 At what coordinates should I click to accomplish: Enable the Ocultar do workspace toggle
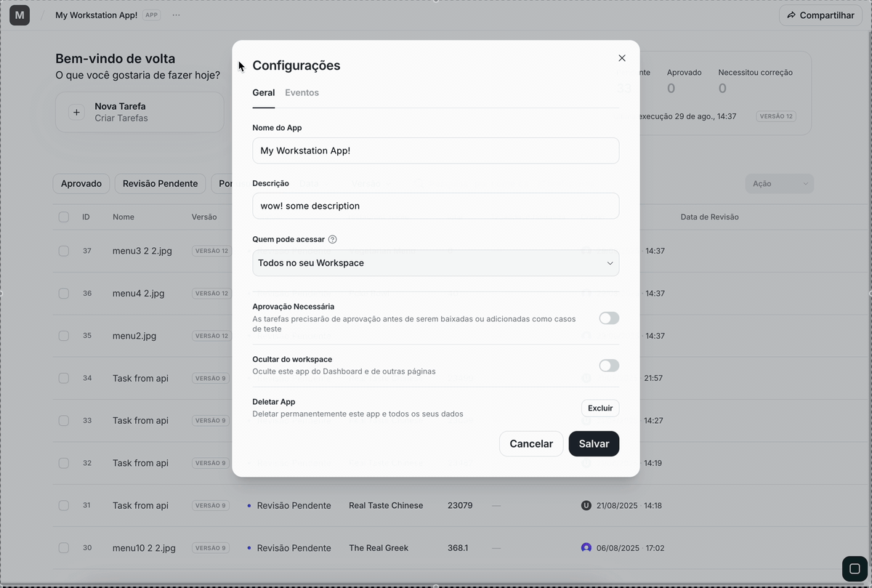tap(608, 365)
